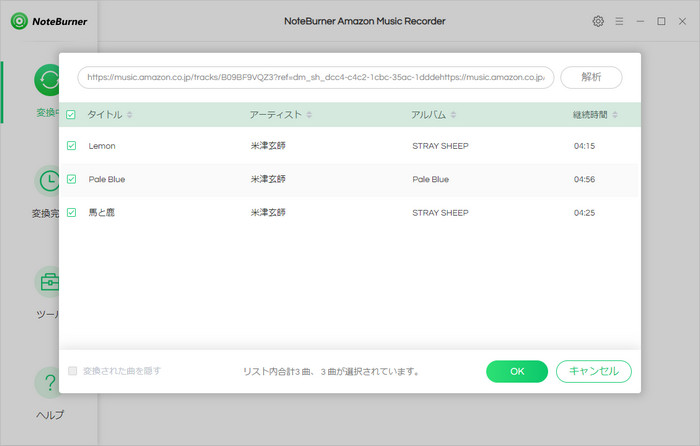The width and height of the screenshot is (700, 446).
Task: Click the 04:25 duration cell
Action: (x=584, y=213)
